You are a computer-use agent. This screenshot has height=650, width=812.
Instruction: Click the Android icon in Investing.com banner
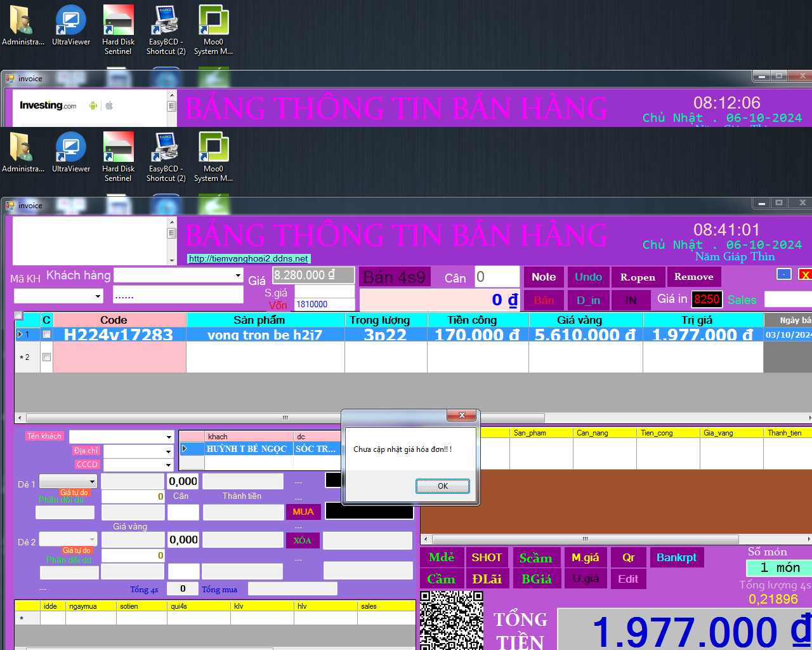(x=93, y=105)
